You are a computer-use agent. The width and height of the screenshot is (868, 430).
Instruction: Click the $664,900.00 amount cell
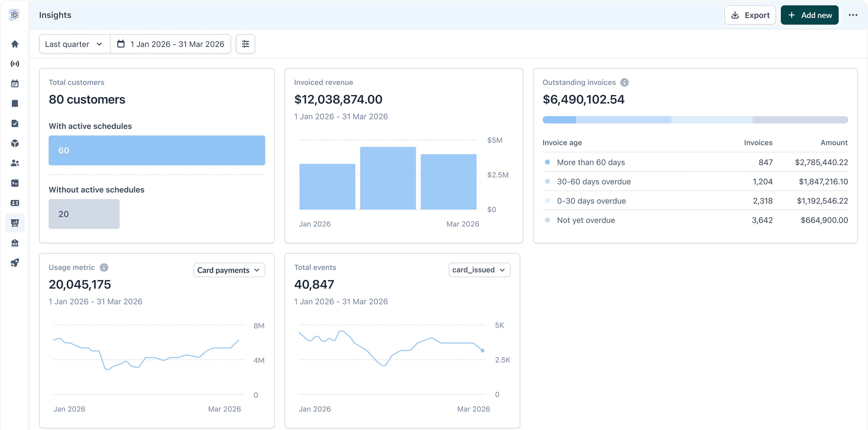[x=824, y=220]
